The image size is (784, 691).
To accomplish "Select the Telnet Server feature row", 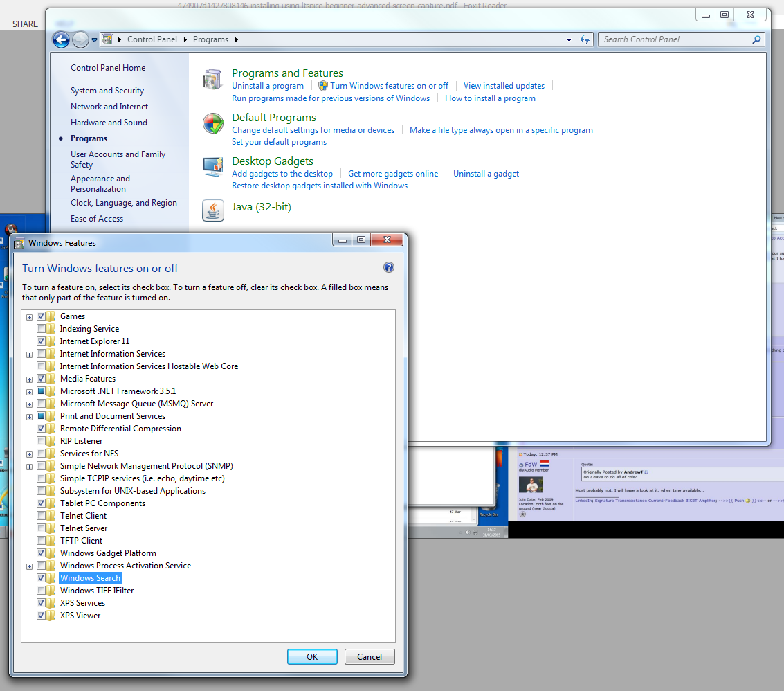I will [84, 528].
